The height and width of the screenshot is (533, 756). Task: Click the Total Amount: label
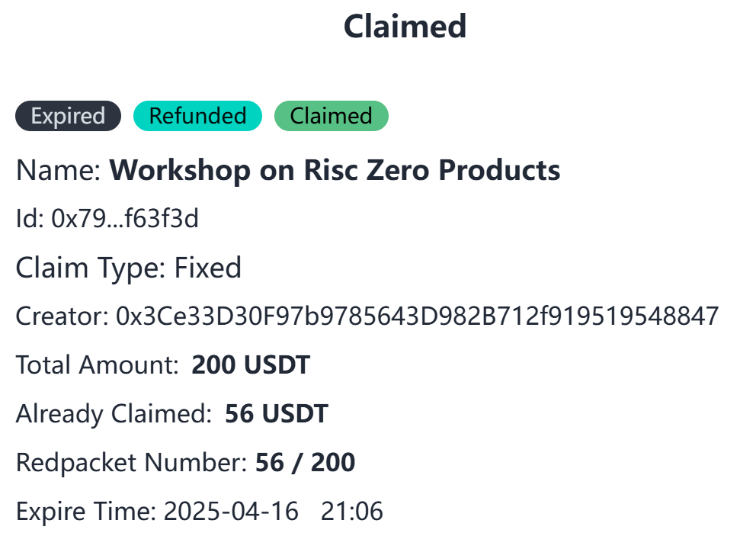pyautogui.click(x=98, y=364)
